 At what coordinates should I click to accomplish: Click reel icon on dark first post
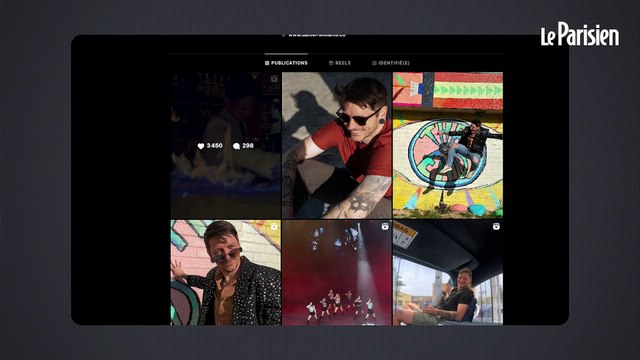pos(274,79)
